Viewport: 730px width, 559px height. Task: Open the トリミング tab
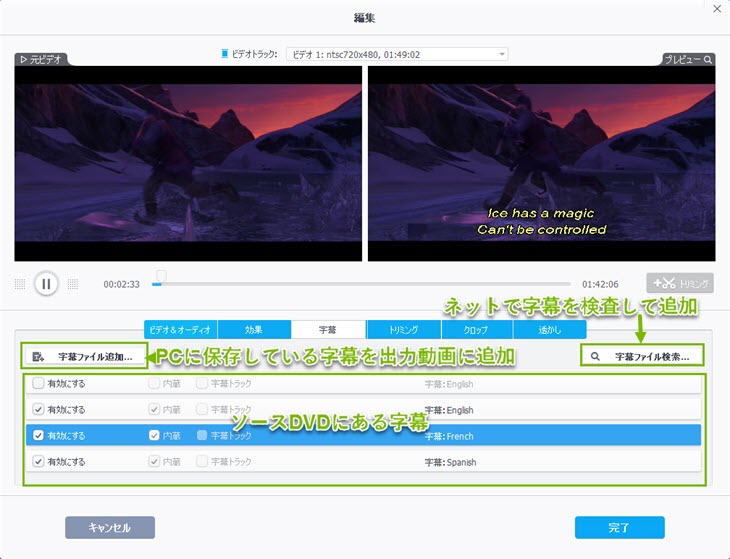[404, 330]
